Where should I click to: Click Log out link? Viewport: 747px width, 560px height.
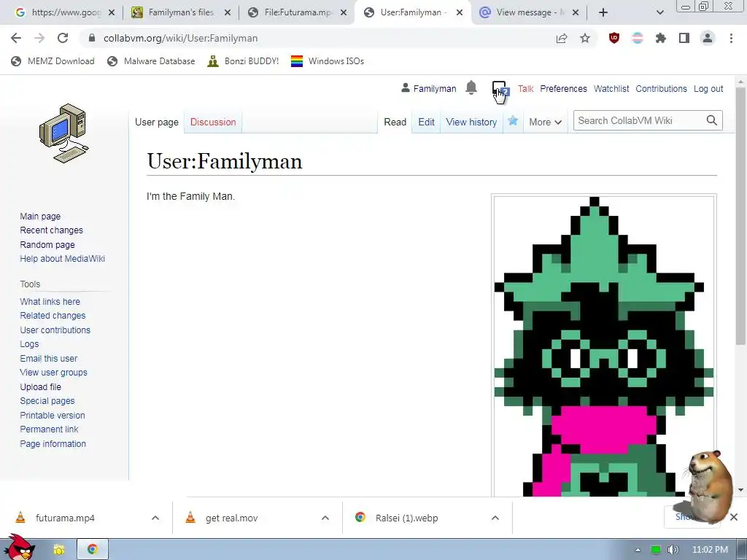(x=708, y=88)
